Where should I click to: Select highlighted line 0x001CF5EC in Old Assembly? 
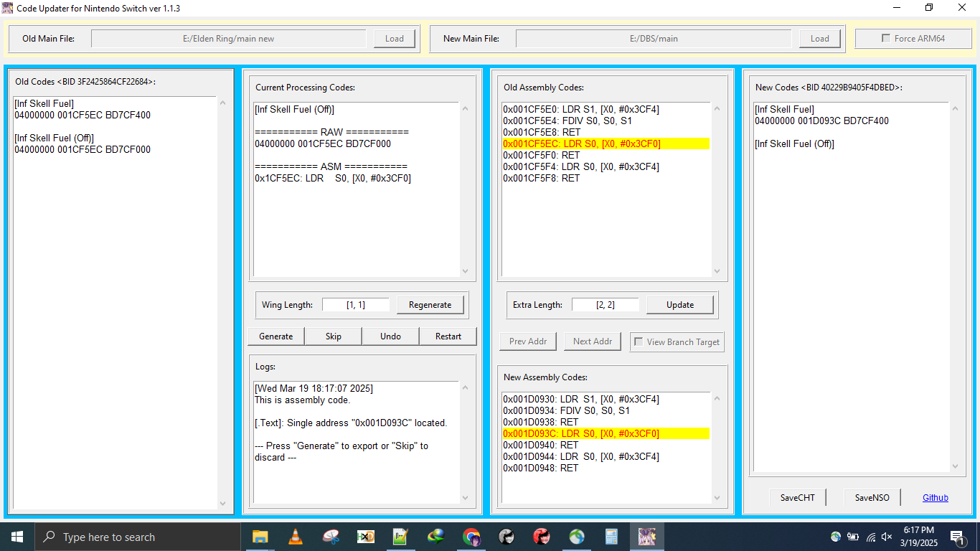point(606,143)
